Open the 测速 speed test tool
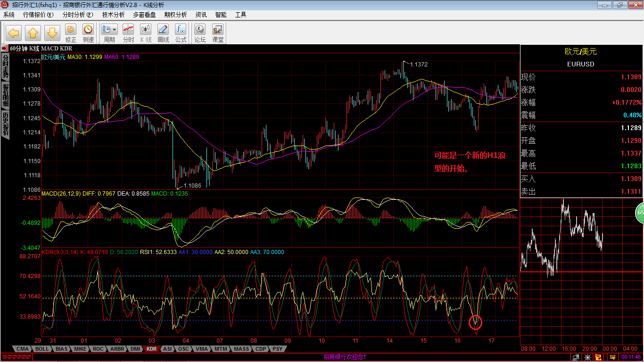This screenshot has height=362, width=644. tap(88, 33)
